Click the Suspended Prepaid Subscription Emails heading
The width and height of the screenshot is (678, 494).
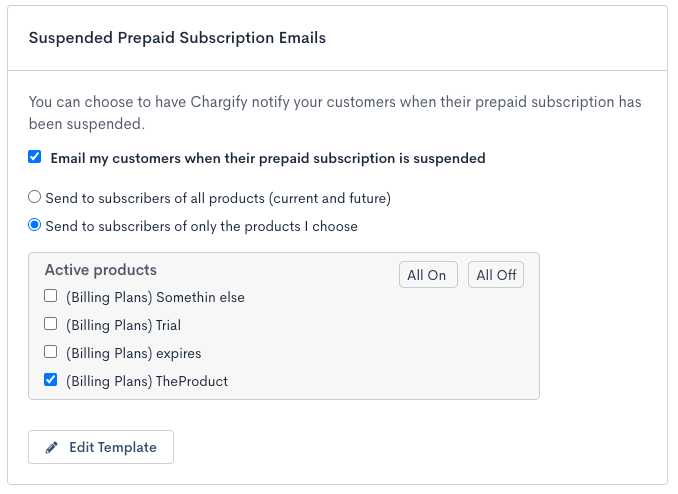click(177, 38)
